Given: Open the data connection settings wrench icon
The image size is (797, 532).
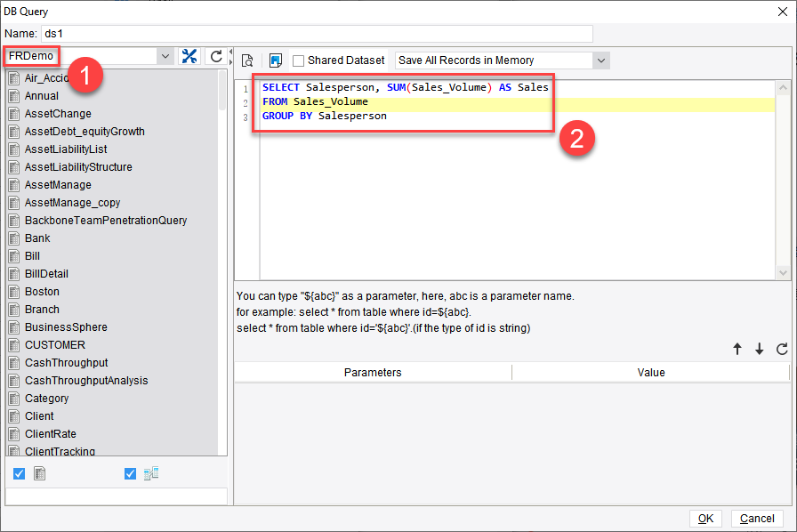Looking at the screenshot, I should (189, 55).
